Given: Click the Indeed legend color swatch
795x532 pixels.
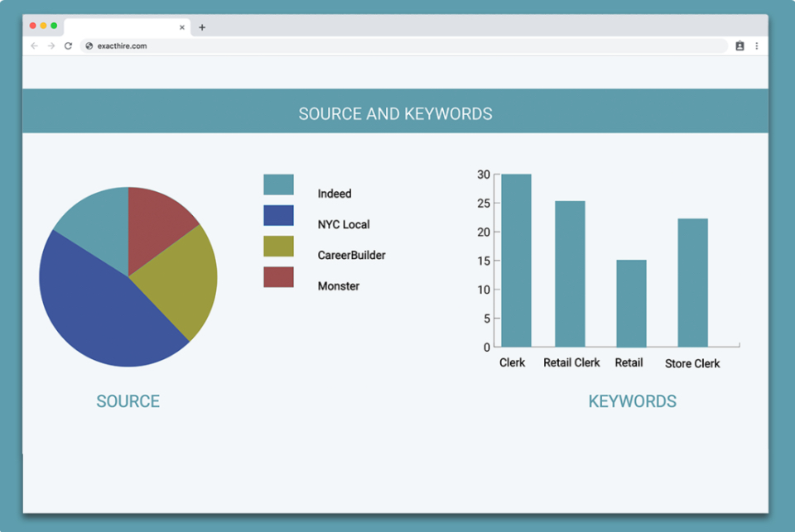Looking at the screenshot, I should click(278, 185).
